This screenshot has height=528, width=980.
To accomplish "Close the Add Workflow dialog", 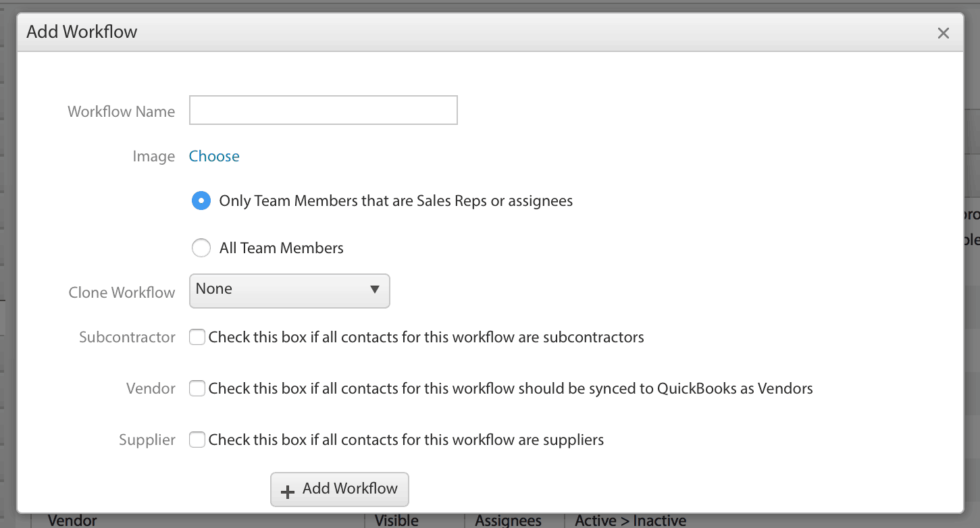I will 943,33.
